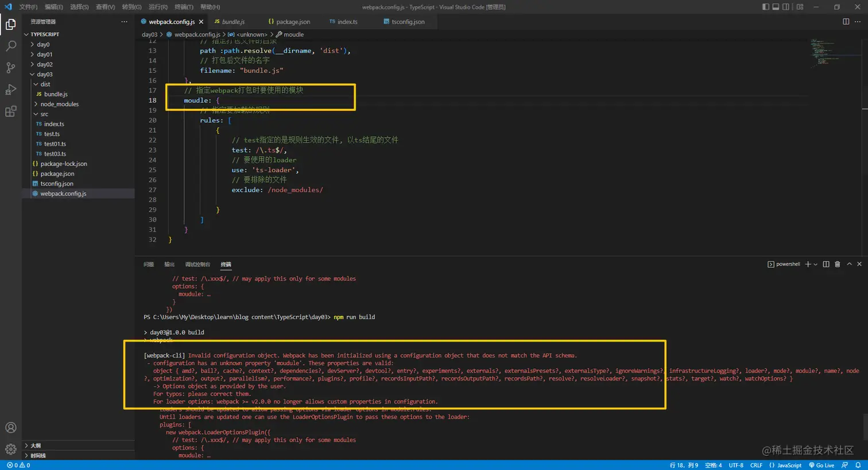Open the Search view in activity bar
This screenshot has height=470, width=868.
(10, 46)
